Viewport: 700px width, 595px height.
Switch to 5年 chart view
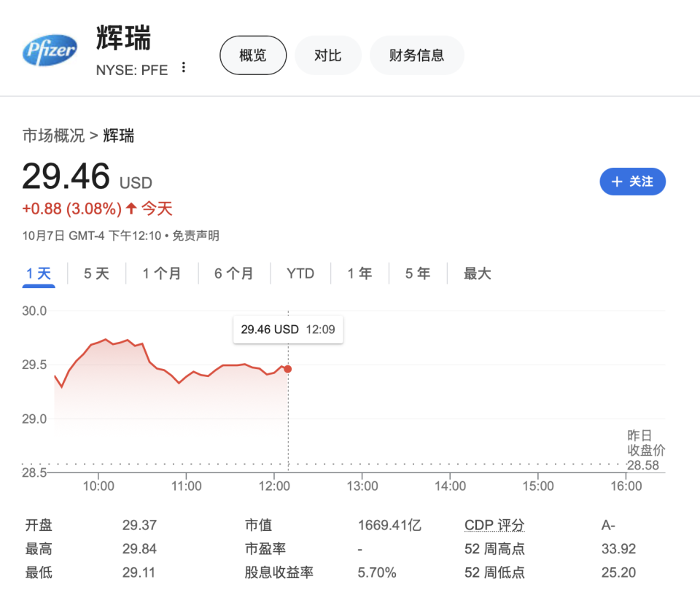(418, 273)
